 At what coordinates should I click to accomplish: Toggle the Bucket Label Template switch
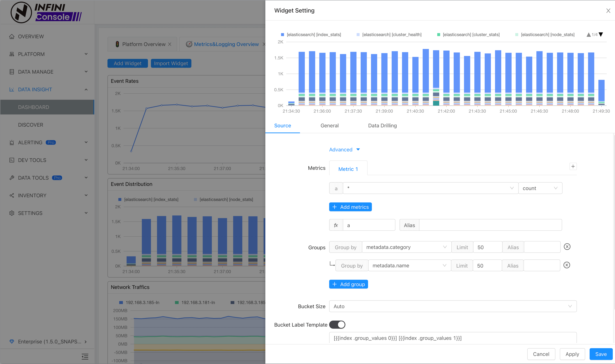tap(337, 324)
